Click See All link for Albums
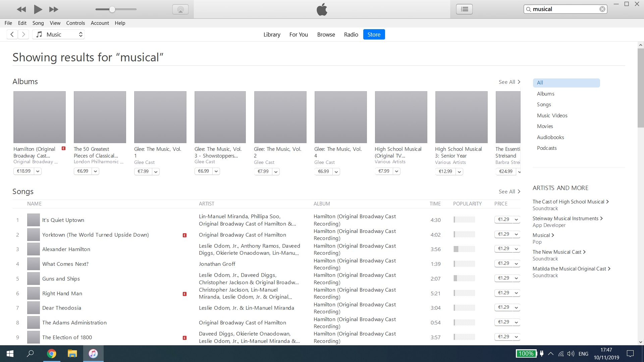 click(x=509, y=82)
